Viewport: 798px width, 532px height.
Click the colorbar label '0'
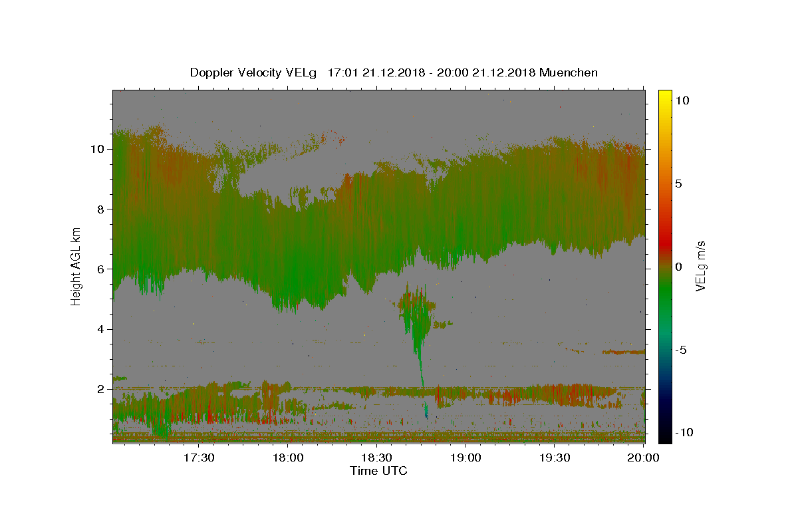click(x=679, y=267)
